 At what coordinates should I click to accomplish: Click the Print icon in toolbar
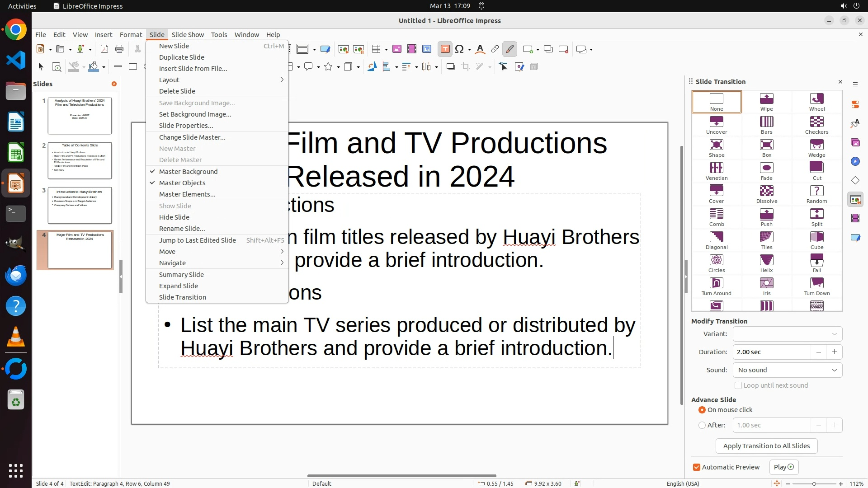pos(119,49)
